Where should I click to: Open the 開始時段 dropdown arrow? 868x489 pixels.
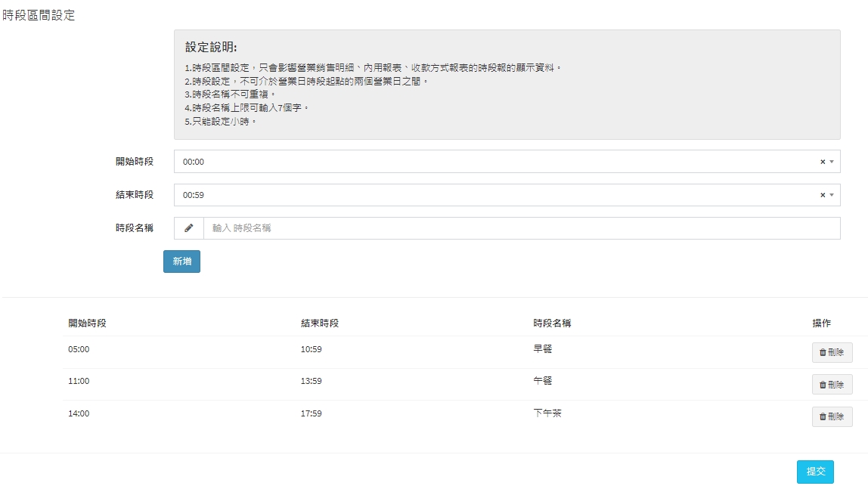coord(832,162)
